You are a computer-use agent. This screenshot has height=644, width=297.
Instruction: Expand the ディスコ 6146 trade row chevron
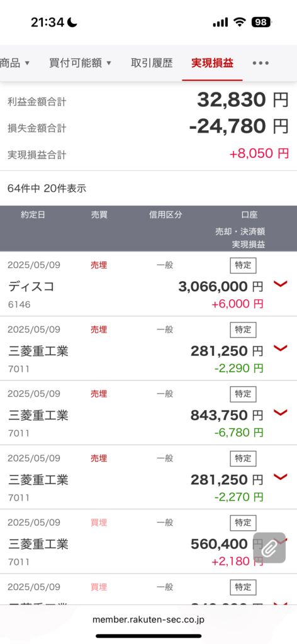click(281, 284)
